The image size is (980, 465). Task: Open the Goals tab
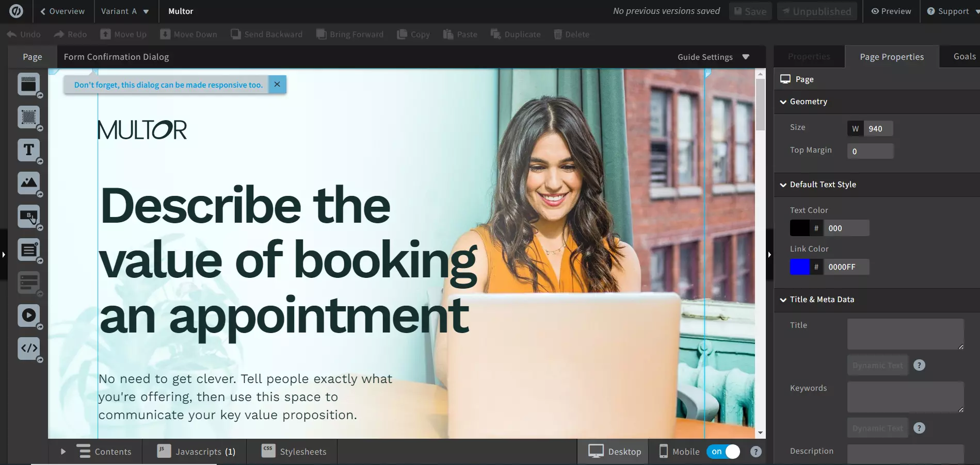[x=966, y=57]
